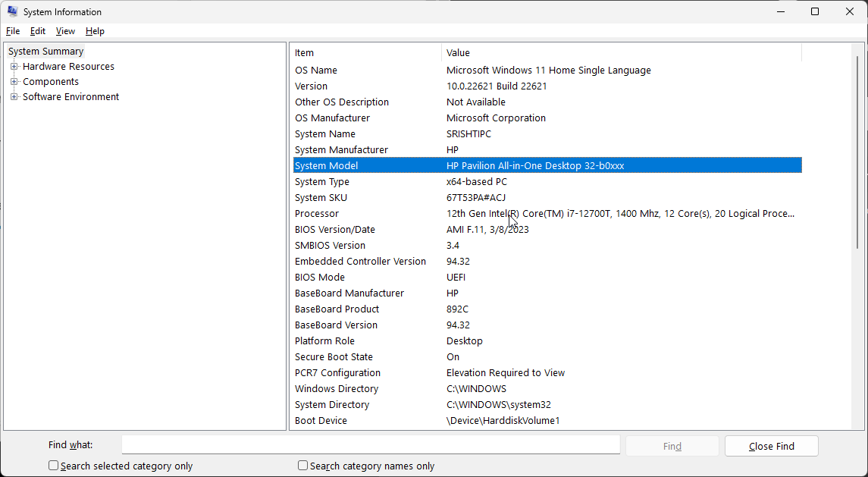Expand the Components node
The height and width of the screenshot is (477, 868).
pos(14,81)
